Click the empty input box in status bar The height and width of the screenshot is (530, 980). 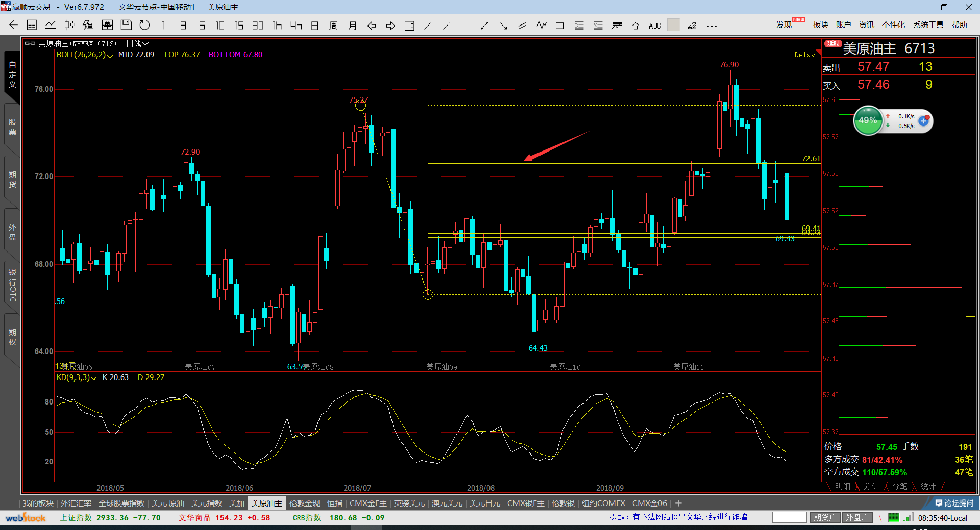point(789,518)
